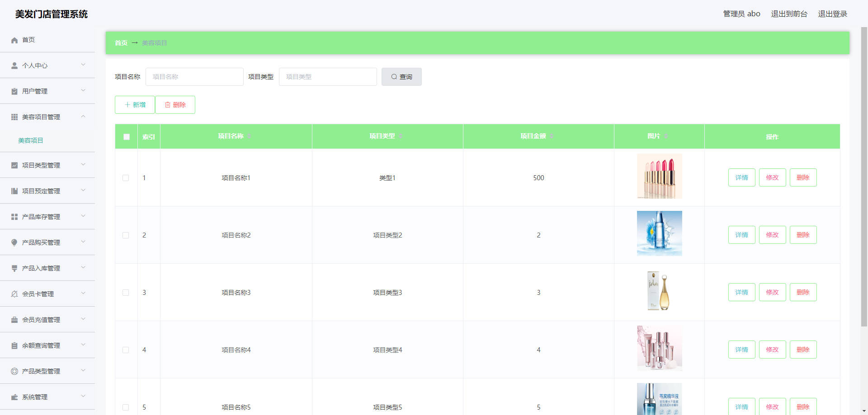The width and height of the screenshot is (868, 415).
Task: Collapse the 美容项目管理 chevron
Action: pyautogui.click(x=83, y=116)
